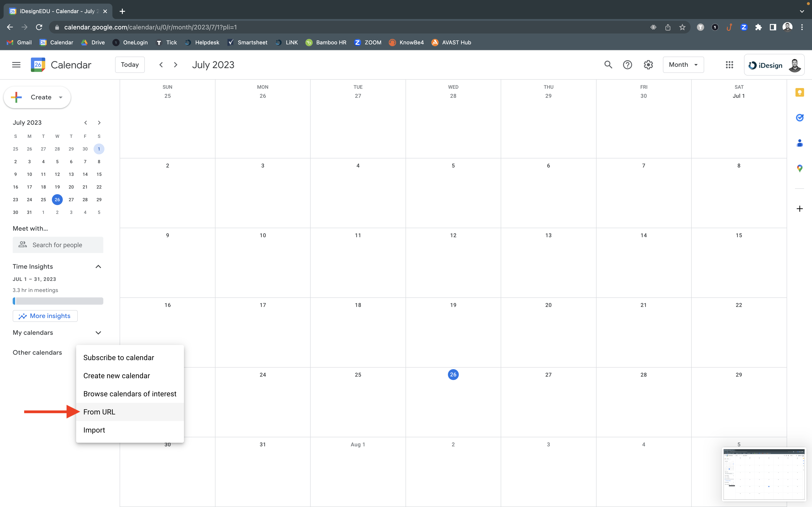
Task: Go to next month in main calendar
Action: (176, 65)
